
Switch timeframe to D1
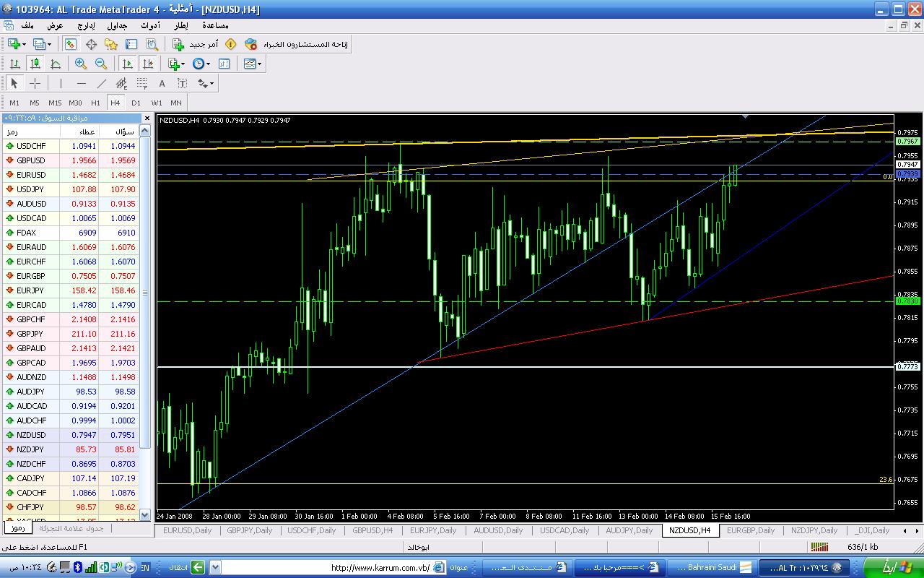click(136, 103)
